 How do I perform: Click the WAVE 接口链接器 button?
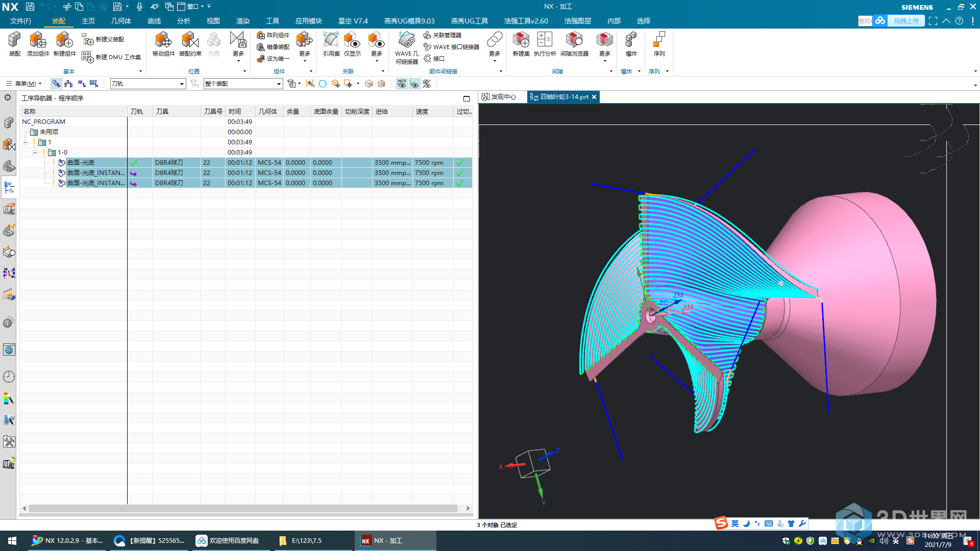point(452,47)
